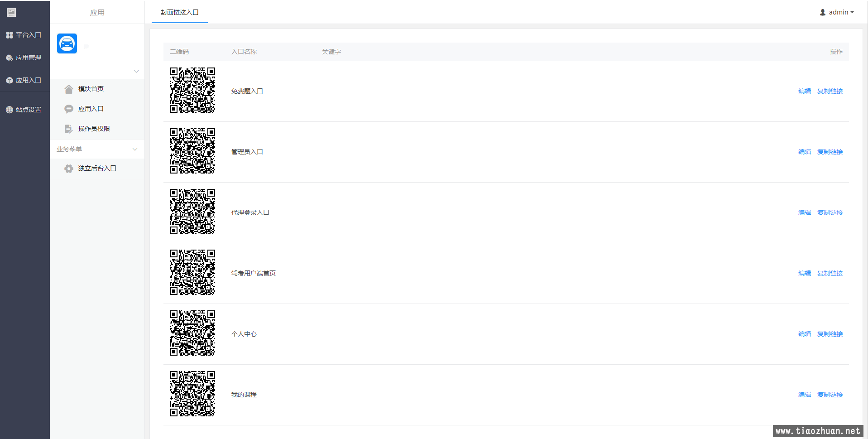Click the QR code for 管理员入口

(192, 151)
